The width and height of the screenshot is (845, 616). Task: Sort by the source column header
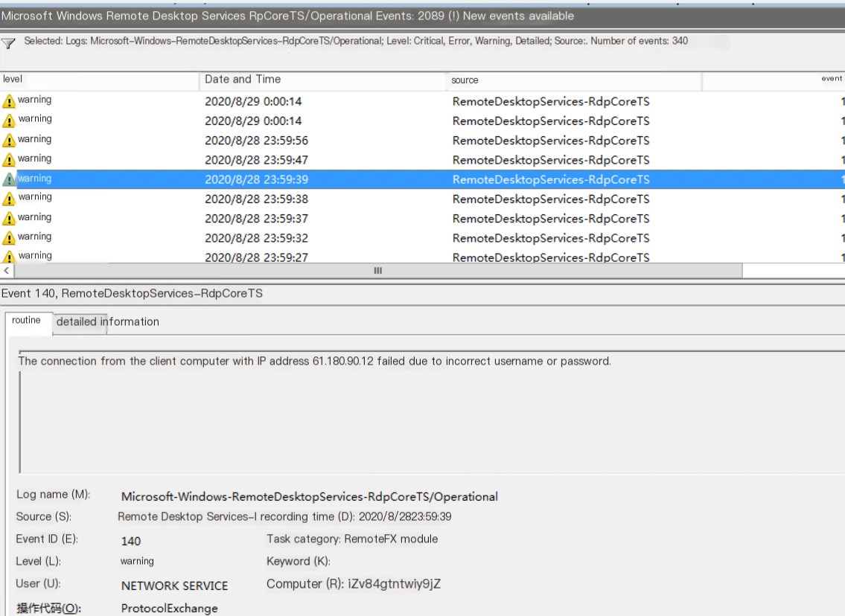[575, 80]
